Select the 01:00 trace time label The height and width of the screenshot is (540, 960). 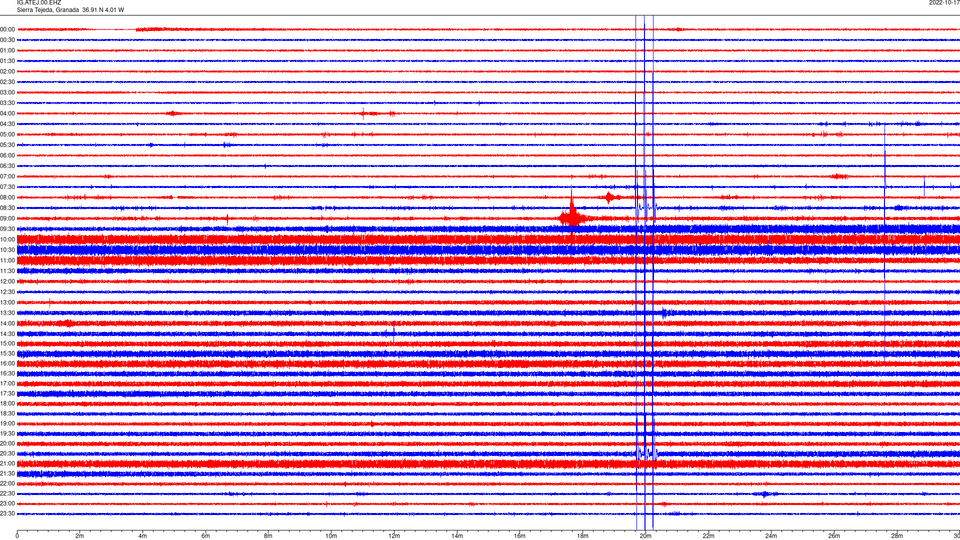coord(7,51)
